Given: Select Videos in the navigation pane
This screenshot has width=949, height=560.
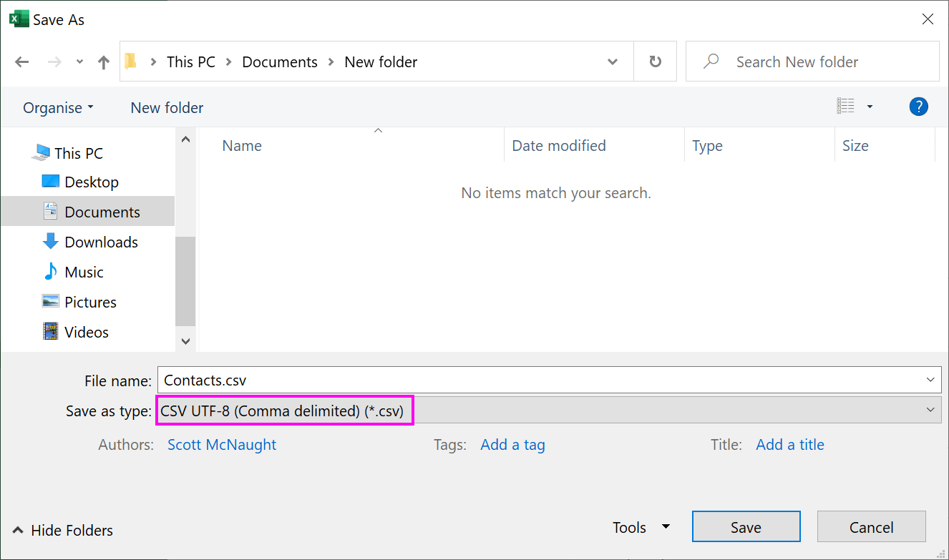Looking at the screenshot, I should coord(86,333).
